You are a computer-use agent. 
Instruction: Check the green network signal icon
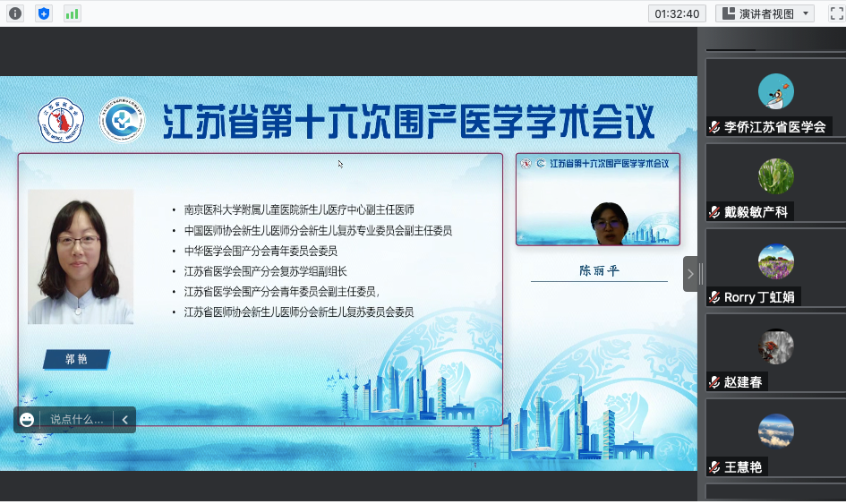click(x=72, y=13)
